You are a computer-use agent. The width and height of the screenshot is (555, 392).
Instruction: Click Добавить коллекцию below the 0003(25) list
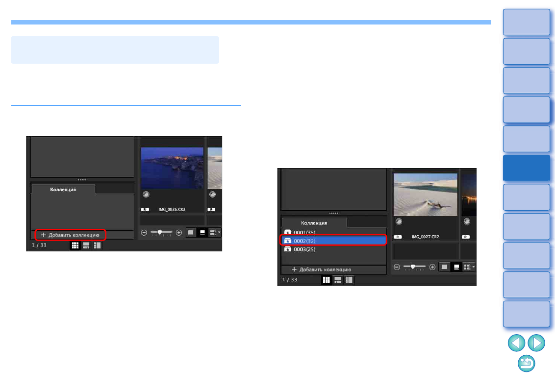322,269
